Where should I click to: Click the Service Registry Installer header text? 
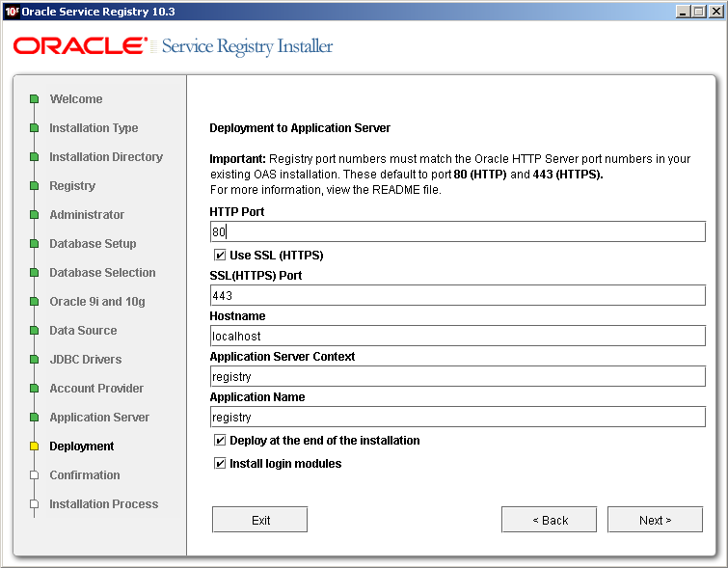tap(248, 46)
